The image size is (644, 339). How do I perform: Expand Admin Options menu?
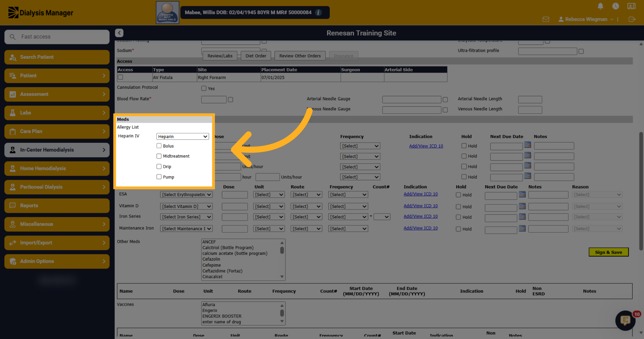pos(57,261)
